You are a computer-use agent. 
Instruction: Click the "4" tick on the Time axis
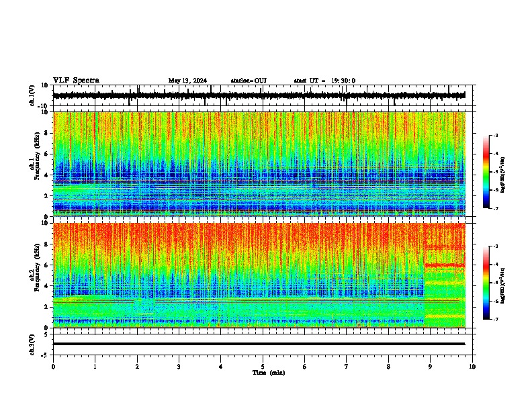point(221,367)
